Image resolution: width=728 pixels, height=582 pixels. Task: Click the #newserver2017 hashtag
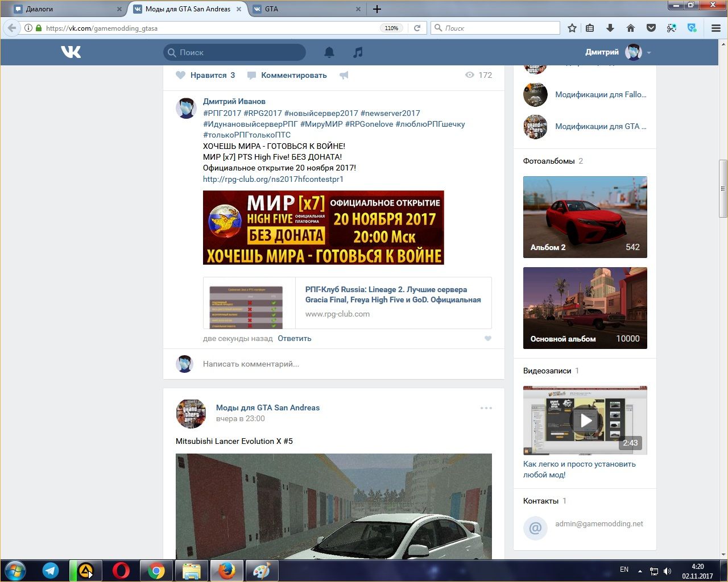[390, 113]
